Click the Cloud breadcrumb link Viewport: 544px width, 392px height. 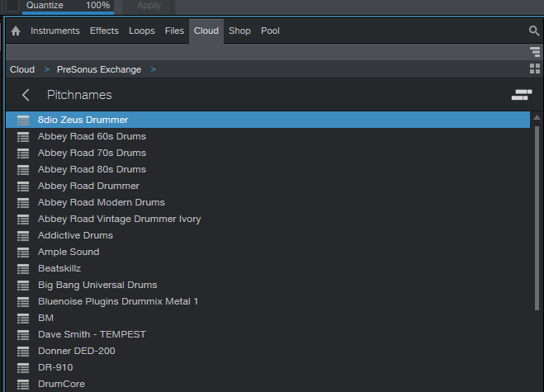pos(22,69)
